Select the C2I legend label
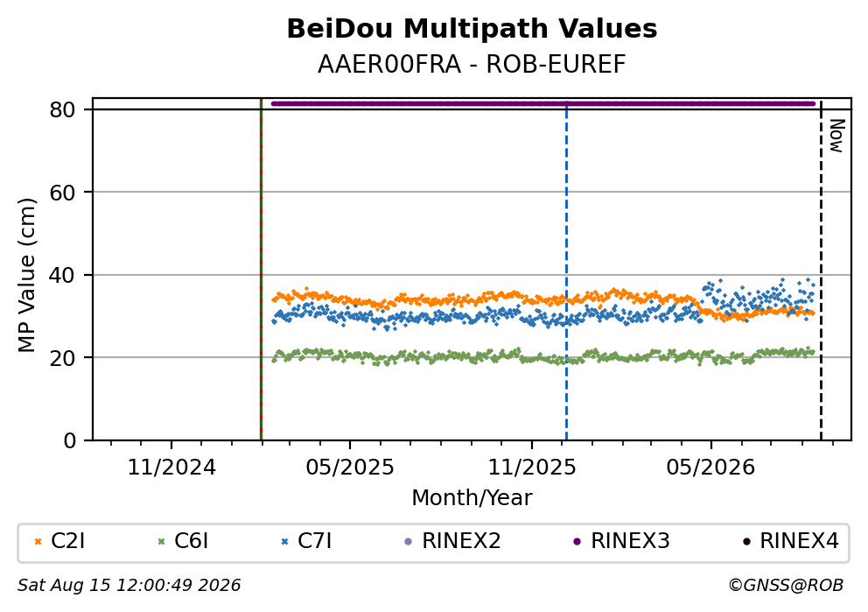 click(68, 541)
